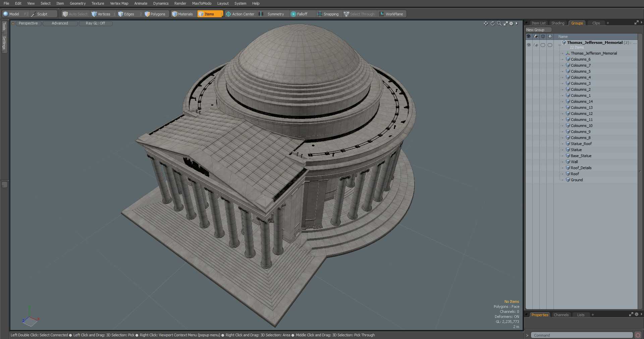Toggle visibility eye of Thomas_Jefferson_Memorial group

coord(529,45)
